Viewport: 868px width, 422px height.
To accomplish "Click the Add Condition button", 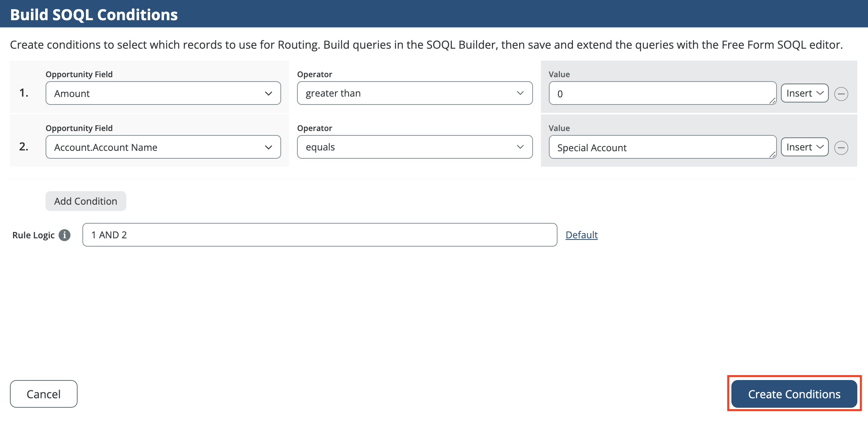I will click(x=86, y=201).
